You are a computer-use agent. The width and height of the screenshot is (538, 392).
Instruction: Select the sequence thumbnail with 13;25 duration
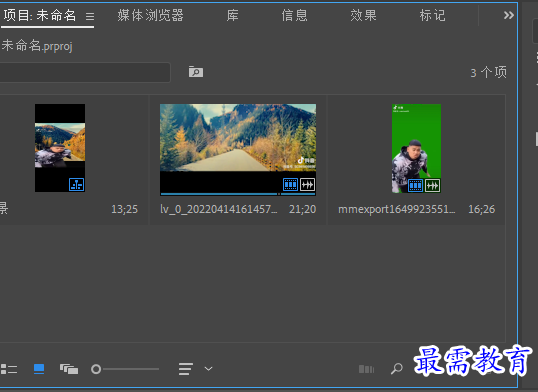[x=60, y=148]
